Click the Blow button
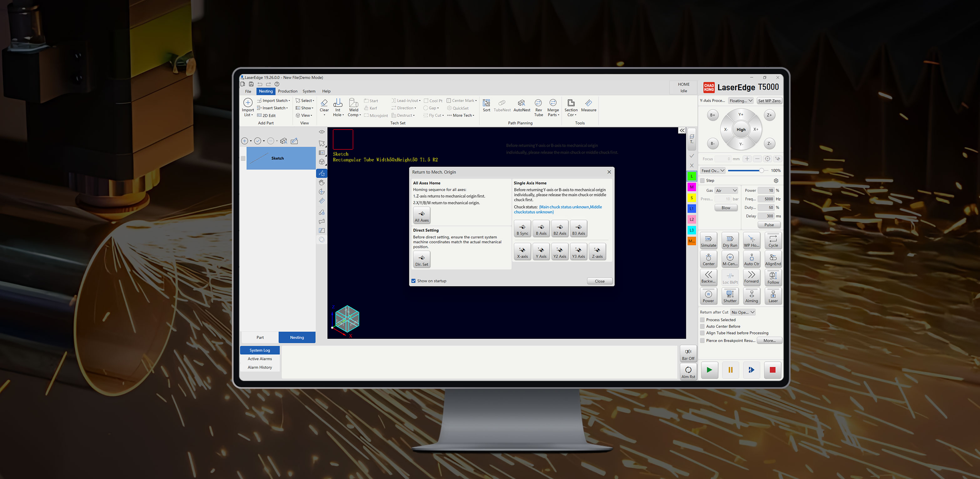Viewport: 980px width, 479px height. (726, 208)
